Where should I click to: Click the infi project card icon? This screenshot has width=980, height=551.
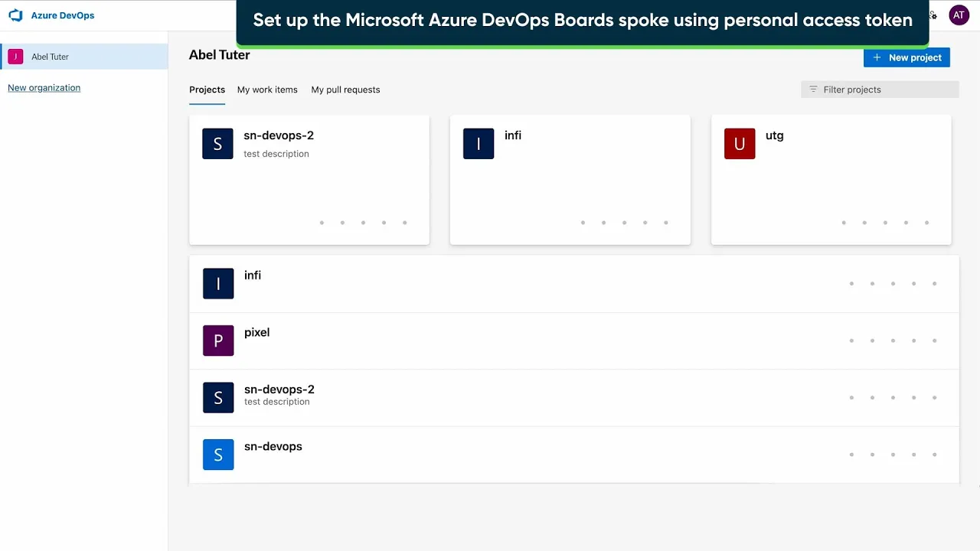(479, 143)
